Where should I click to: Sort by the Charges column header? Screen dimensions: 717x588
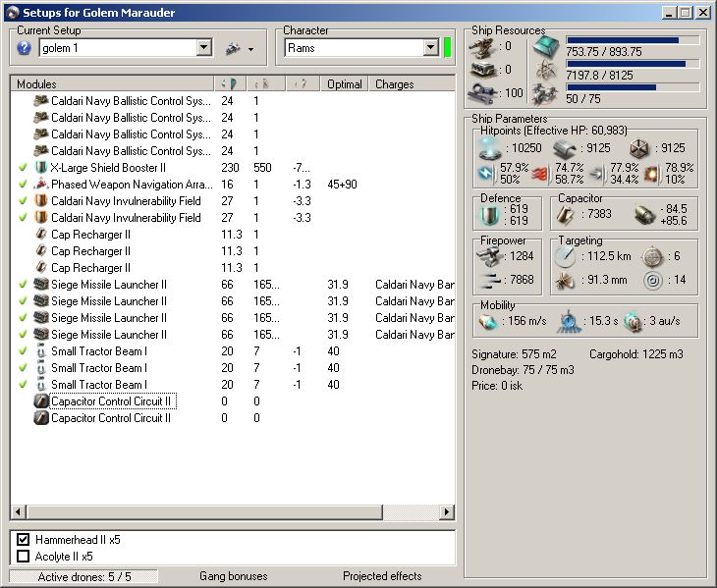[x=412, y=84]
